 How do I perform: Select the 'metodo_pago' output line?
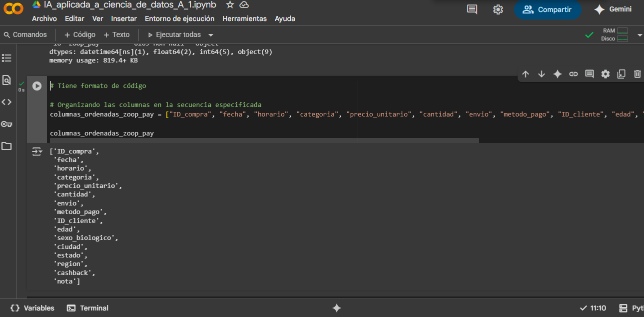point(79,211)
